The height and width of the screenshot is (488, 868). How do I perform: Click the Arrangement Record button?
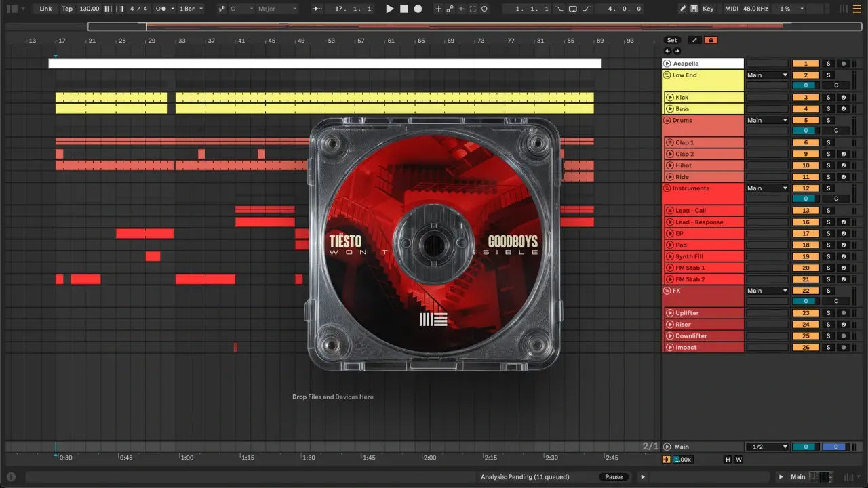(418, 9)
